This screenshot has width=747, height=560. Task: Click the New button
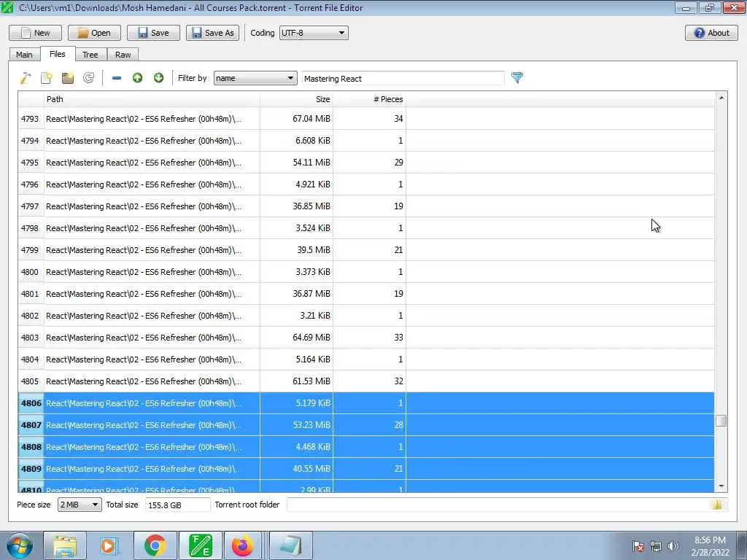35,33
